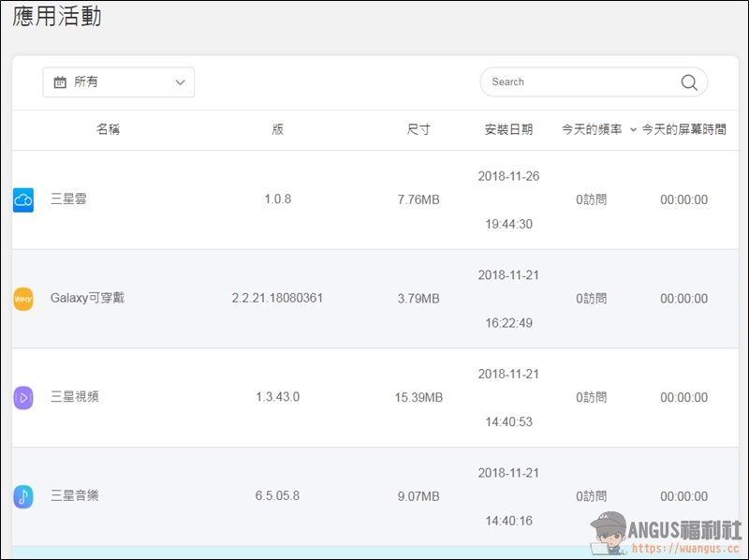Open the 所有 date filter dropdown

[x=119, y=82]
